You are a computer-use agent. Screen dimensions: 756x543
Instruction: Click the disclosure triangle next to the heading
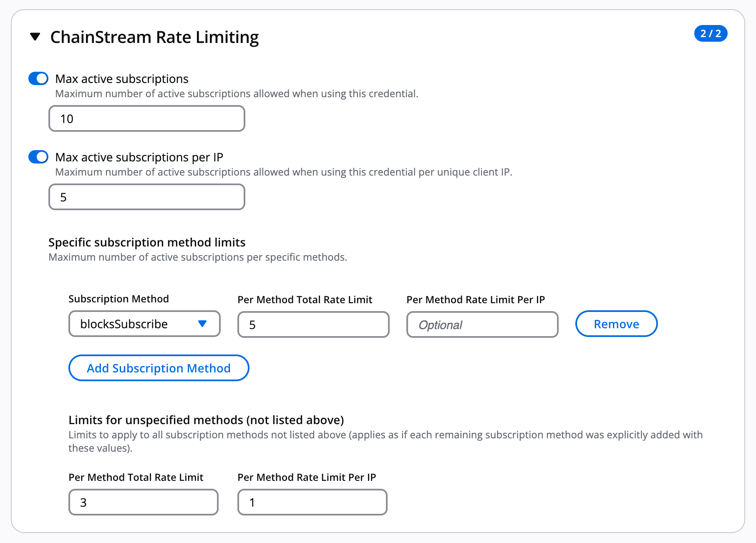tap(35, 37)
